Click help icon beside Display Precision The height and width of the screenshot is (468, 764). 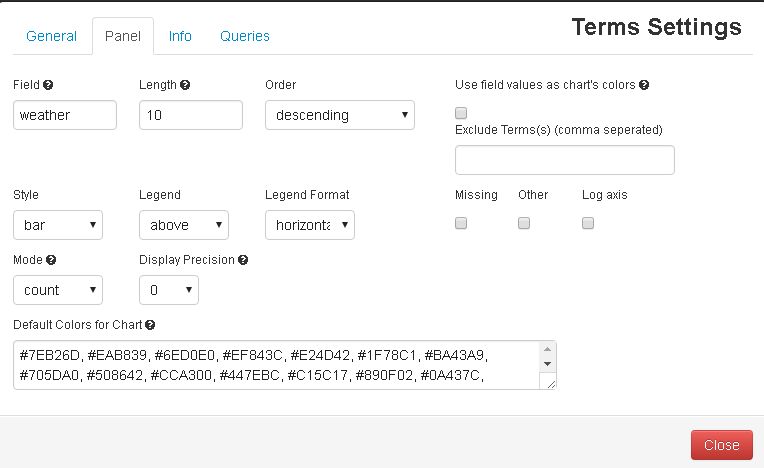243,260
